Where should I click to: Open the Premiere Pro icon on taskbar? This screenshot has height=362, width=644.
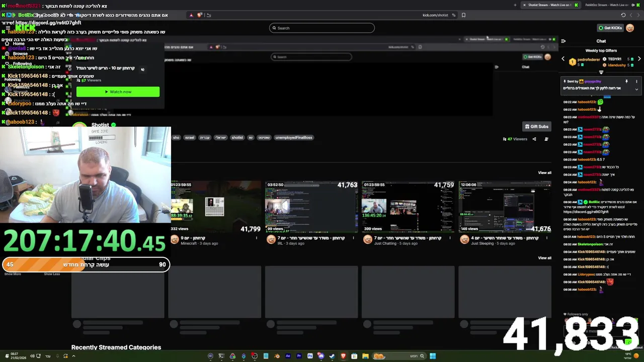pyautogui.click(x=299, y=356)
